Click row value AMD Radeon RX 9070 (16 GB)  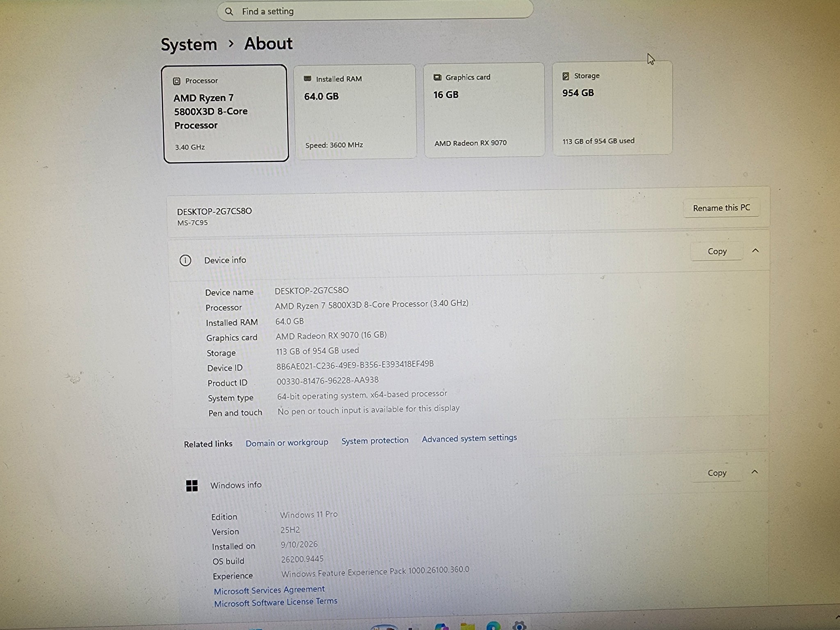tap(331, 336)
